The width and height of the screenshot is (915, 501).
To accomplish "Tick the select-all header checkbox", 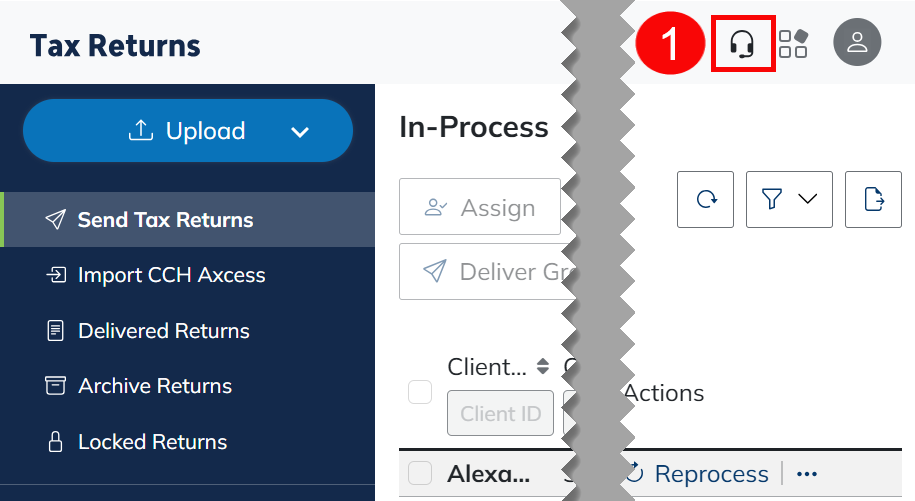I will pos(420,392).
